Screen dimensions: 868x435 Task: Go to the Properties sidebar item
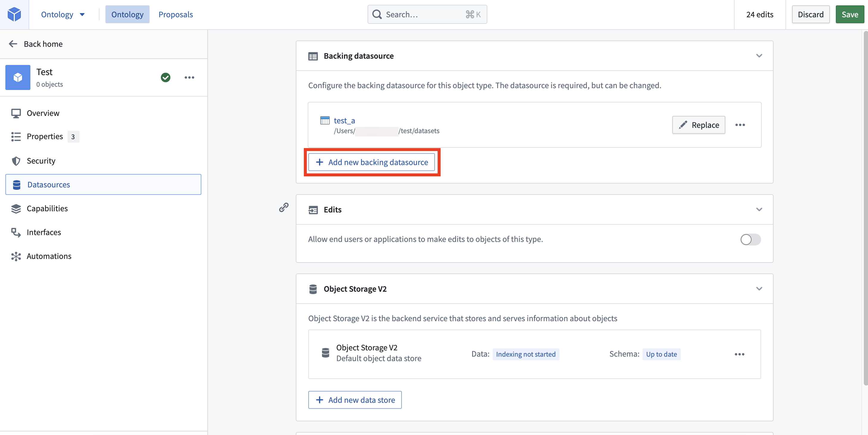tap(103, 136)
